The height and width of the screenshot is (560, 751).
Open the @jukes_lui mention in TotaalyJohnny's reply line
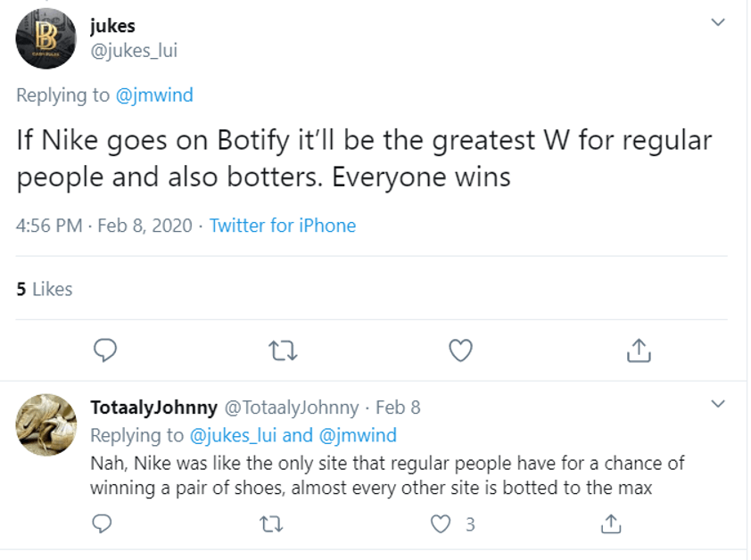pyautogui.click(x=234, y=435)
